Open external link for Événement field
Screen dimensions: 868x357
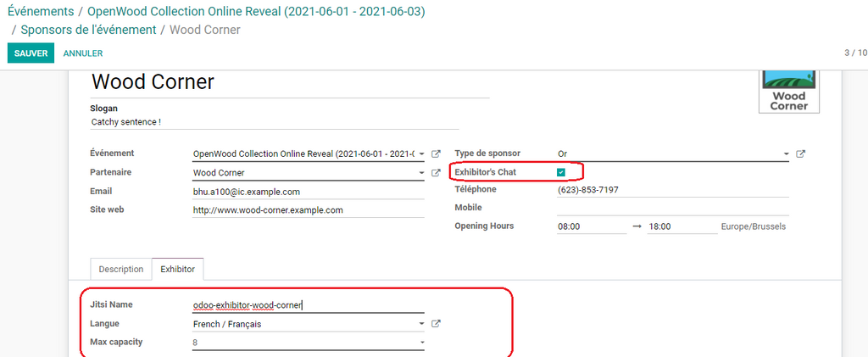click(436, 154)
